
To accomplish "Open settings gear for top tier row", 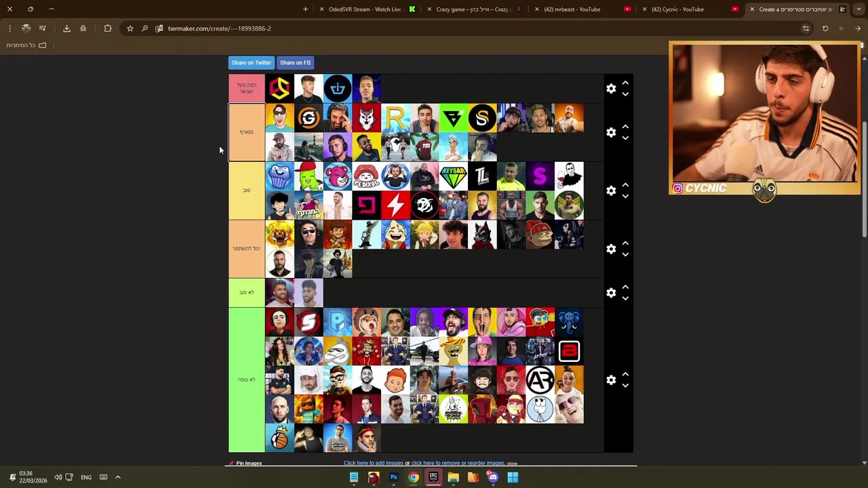I will 611,89.
